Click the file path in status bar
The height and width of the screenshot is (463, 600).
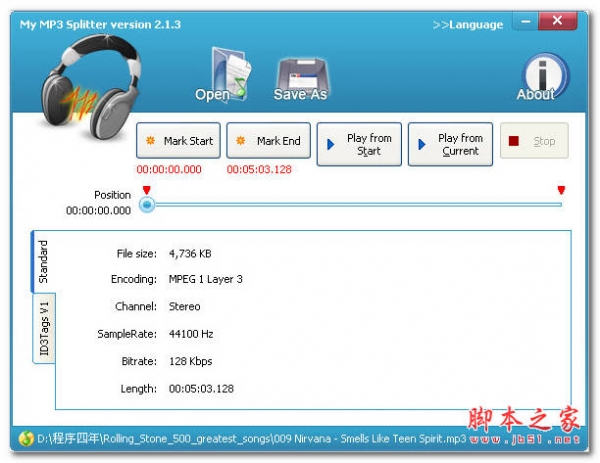251,439
